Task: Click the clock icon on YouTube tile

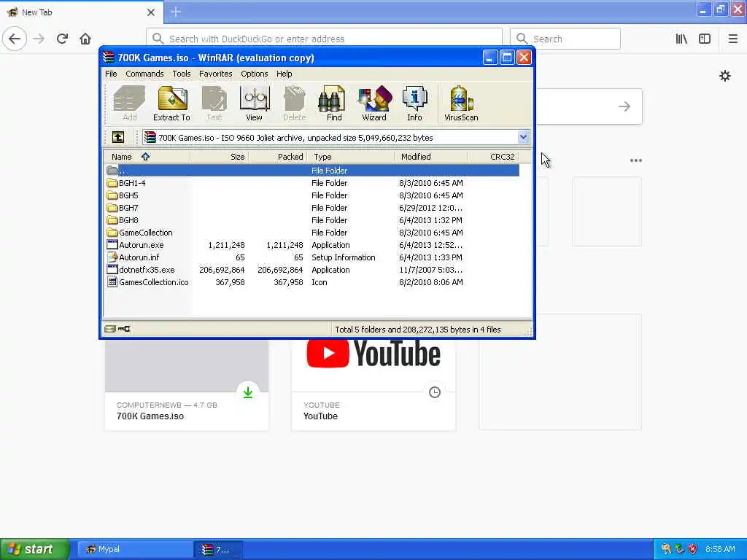Action: (x=435, y=392)
